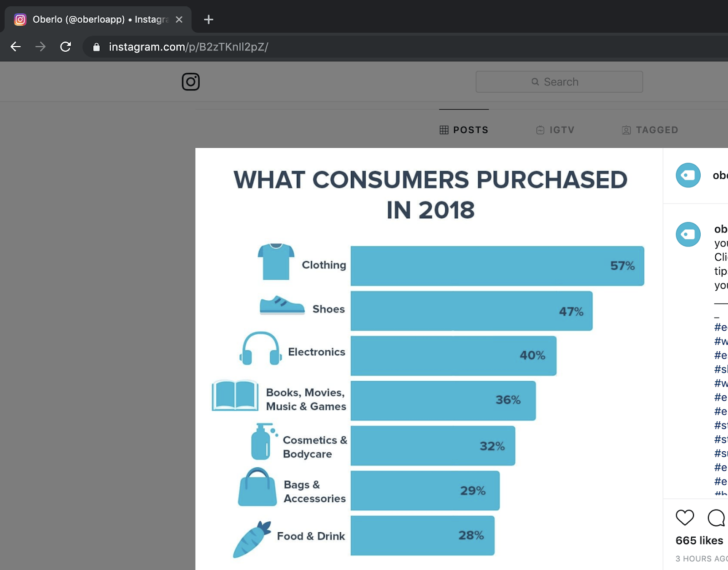Select the instagram.com URL in address bar
Image resolution: width=728 pixels, height=570 pixels.
188,47
